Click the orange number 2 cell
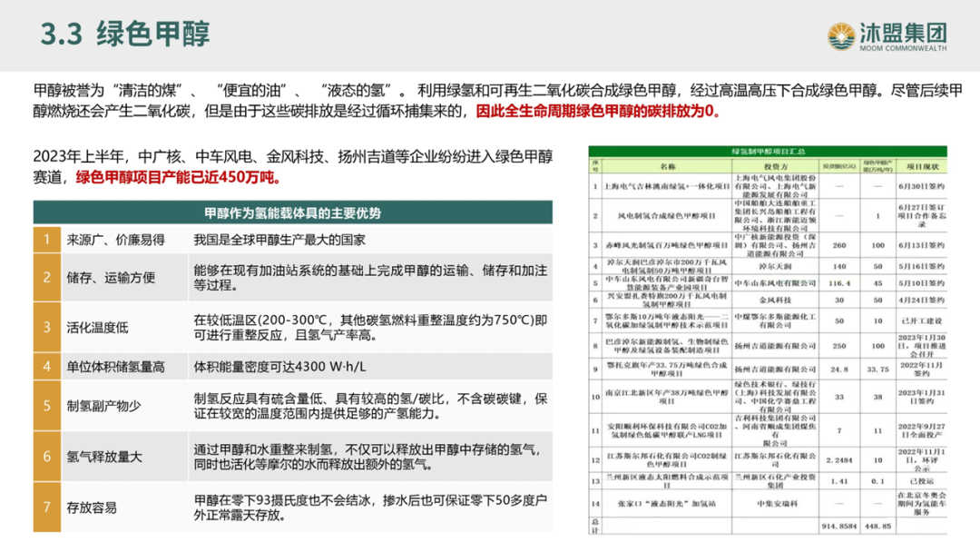 click(47, 278)
